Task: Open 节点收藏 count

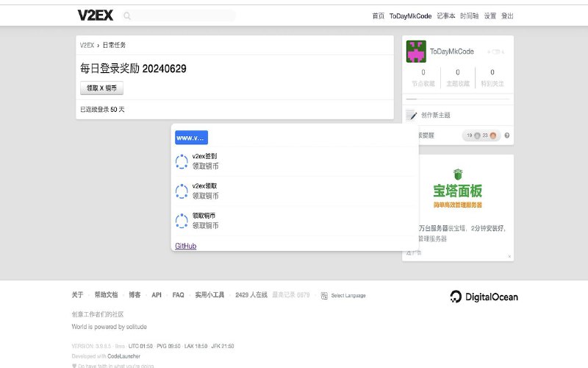Action: point(423,77)
